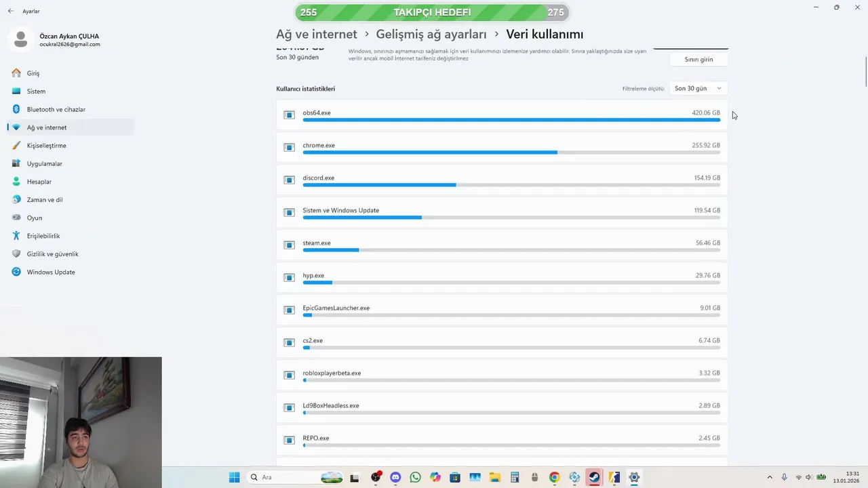Open Discord from the taskbar
The height and width of the screenshot is (488, 868).
tap(395, 477)
